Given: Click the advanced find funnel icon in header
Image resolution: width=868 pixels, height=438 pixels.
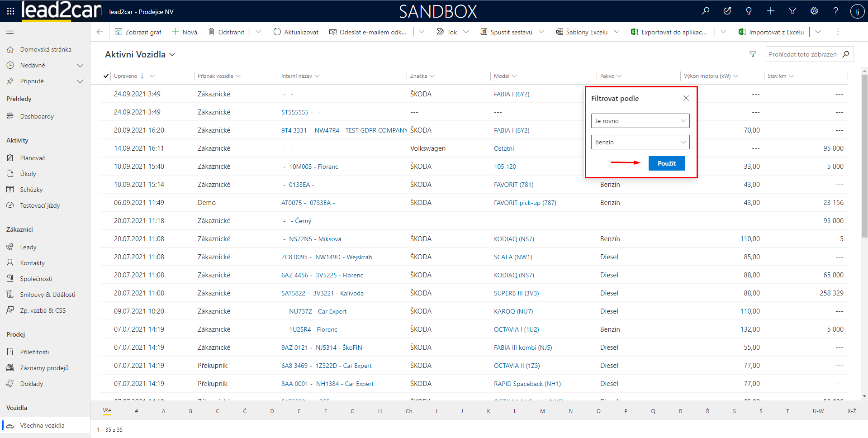Looking at the screenshot, I should coord(792,11).
